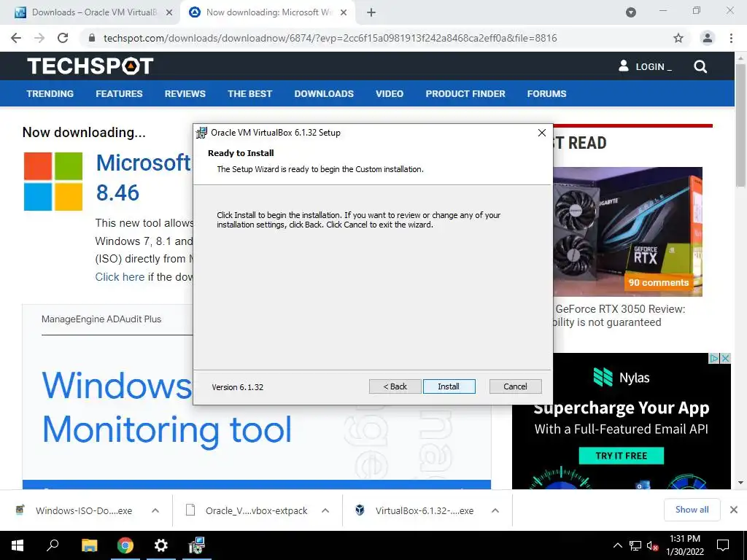
Task: Expand options for VirtualBox-6.1.32 download
Action: (495, 510)
